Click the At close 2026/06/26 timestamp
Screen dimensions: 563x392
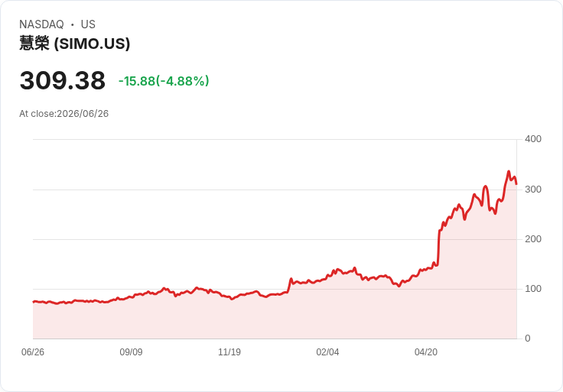(64, 114)
